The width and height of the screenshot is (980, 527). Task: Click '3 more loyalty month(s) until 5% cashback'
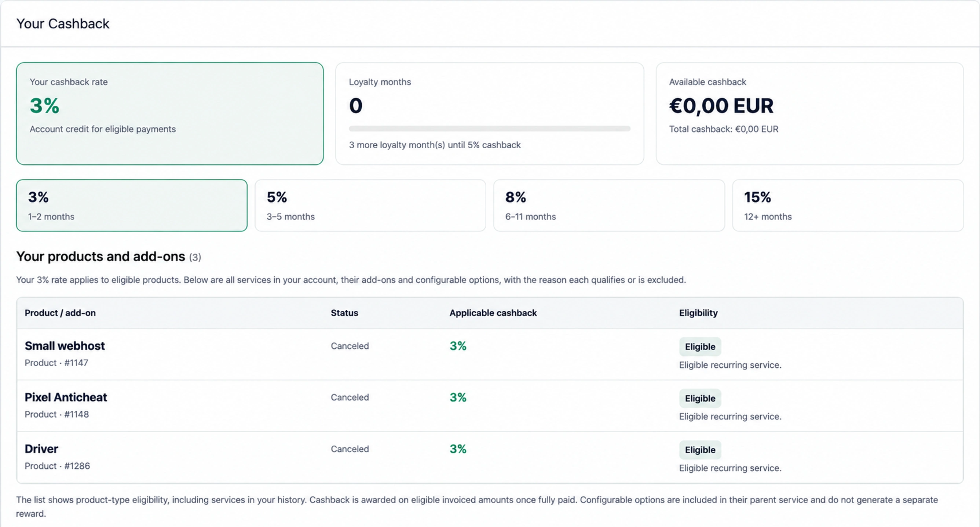[435, 145]
